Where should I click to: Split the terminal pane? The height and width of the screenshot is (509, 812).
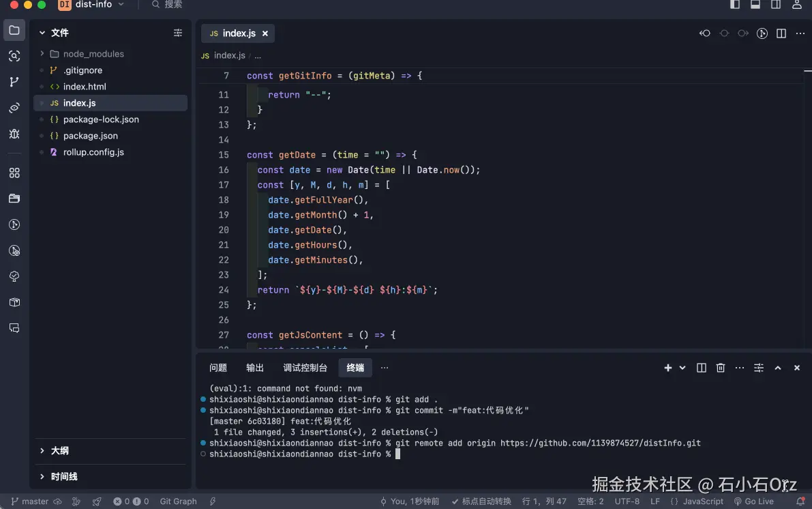click(x=701, y=368)
